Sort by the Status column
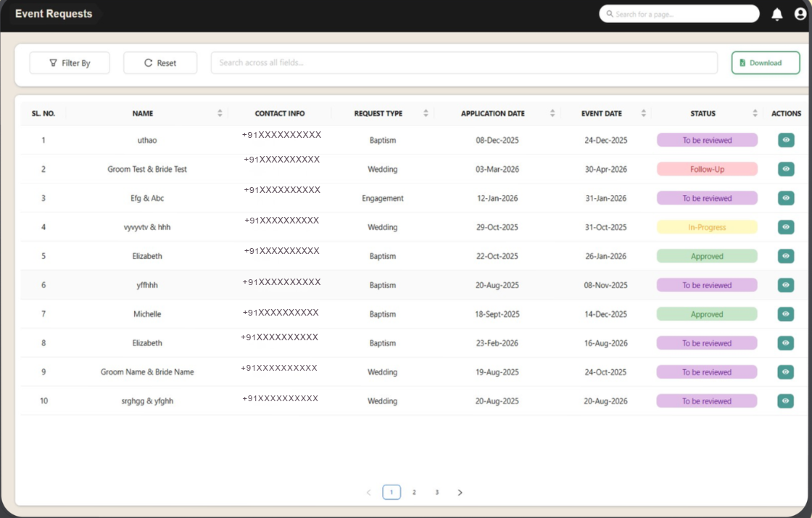 tap(755, 113)
